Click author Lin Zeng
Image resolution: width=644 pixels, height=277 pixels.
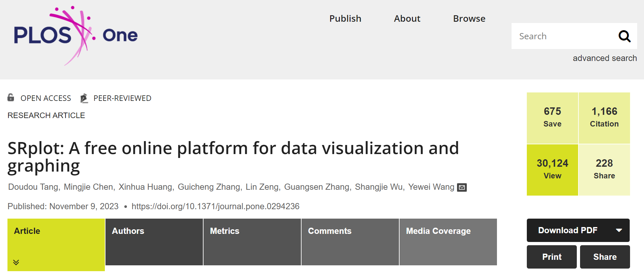262,187
